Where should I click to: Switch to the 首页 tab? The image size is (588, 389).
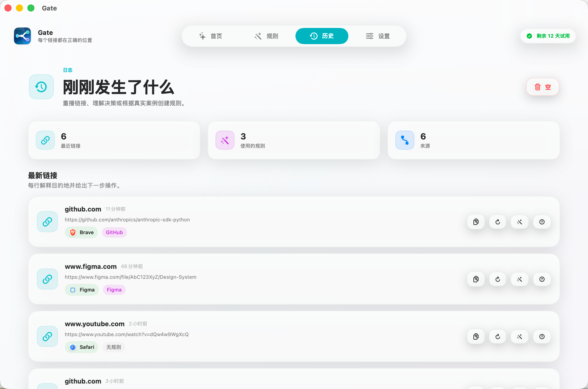(211, 36)
